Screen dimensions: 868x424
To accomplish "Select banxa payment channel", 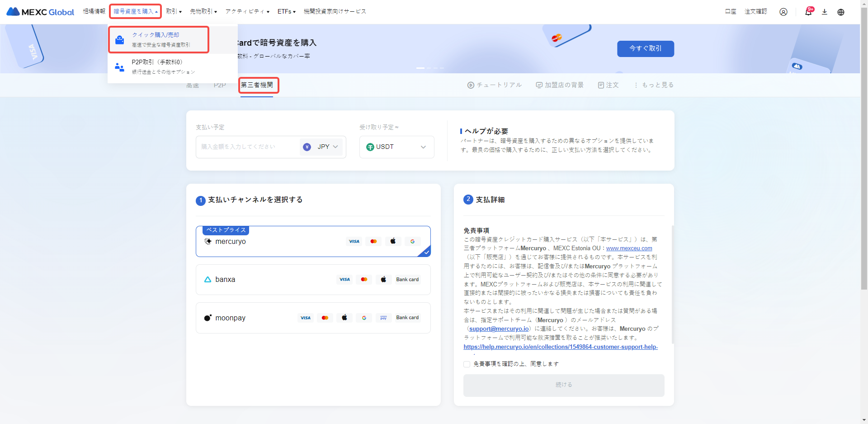I will tap(313, 280).
